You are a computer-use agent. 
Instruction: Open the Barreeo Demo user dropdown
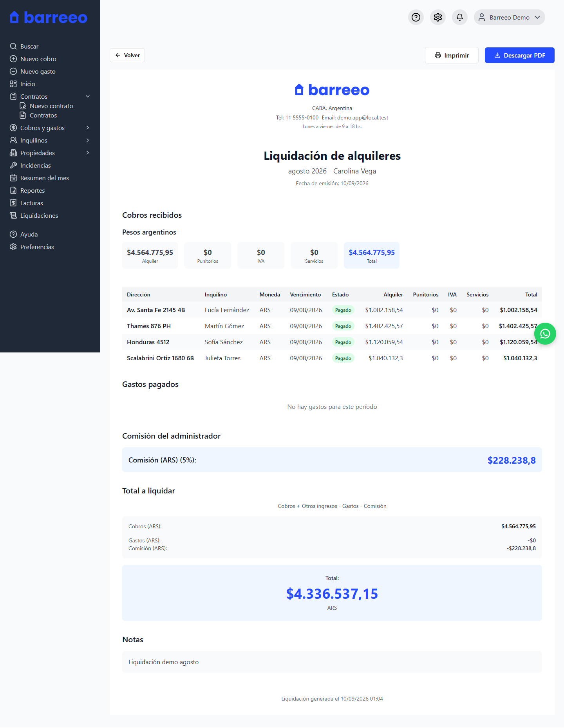point(509,17)
